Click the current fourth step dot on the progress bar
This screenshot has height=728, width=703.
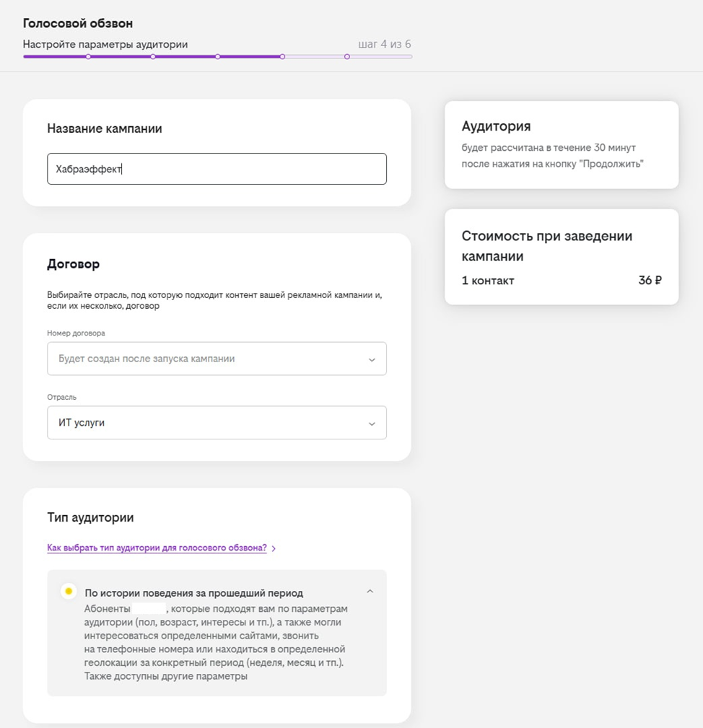coord(282,56)
